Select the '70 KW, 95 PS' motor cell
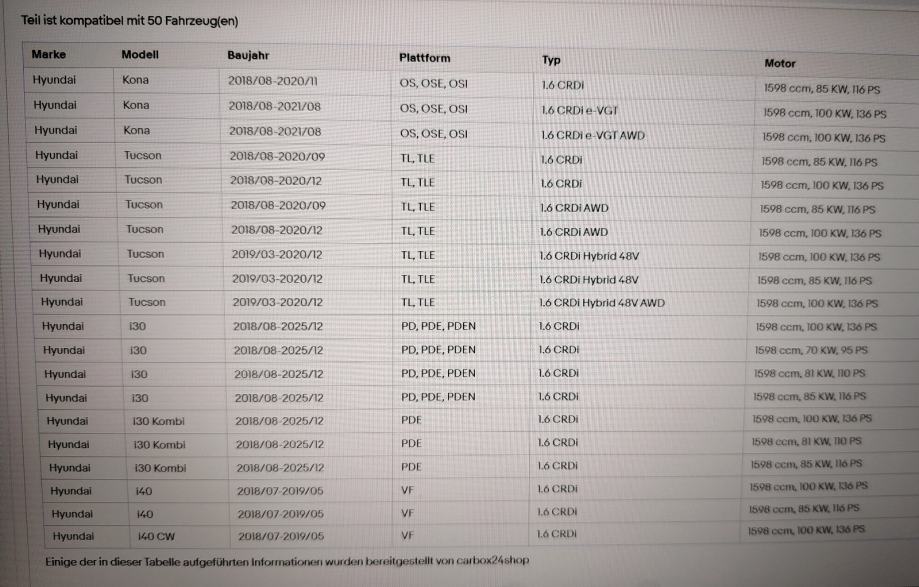This screenshot has height=587, width=919. (812, 350)
